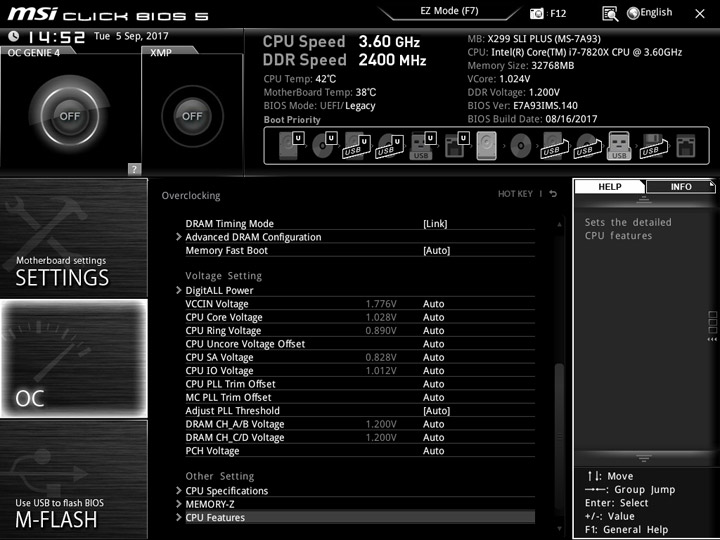Switch to EZ Mode (F7)

(x=449, y=11)
